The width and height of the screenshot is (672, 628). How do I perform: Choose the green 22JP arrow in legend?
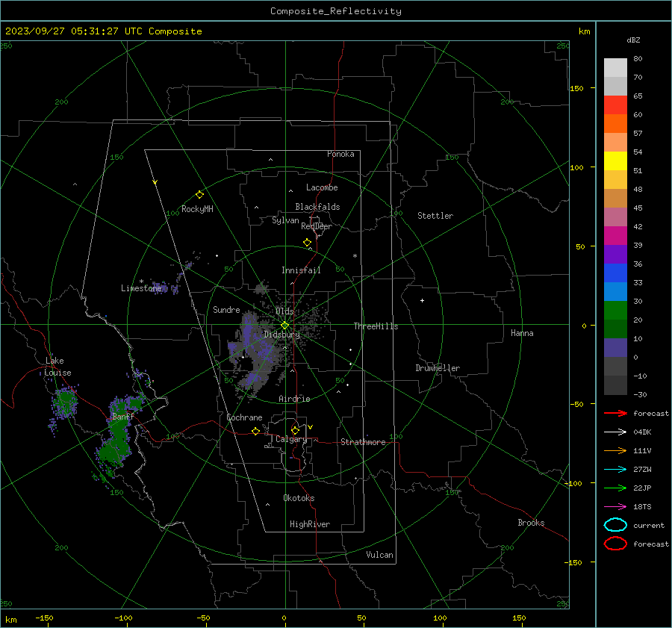[x=615, y=488]
